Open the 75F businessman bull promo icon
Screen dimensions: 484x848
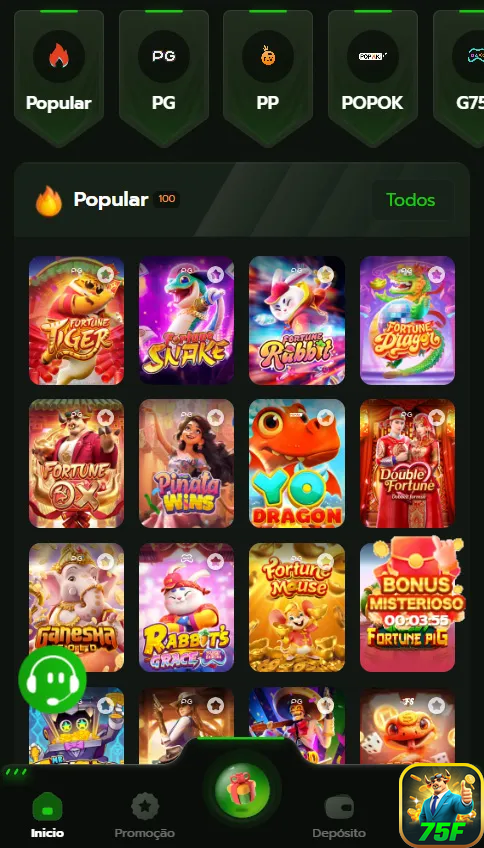(x=441, y=805)
